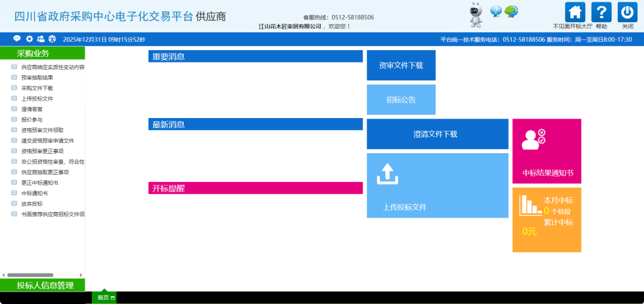Switch to the 首页 tab

tap(104, 297)
